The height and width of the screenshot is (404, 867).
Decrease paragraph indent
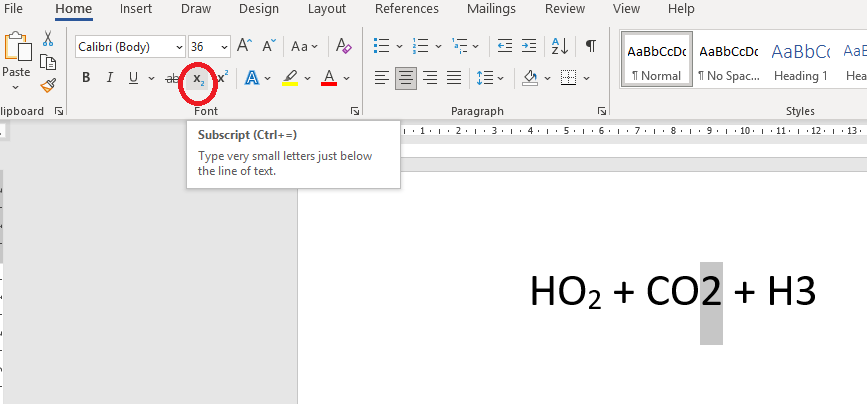[x=505, y=46]
